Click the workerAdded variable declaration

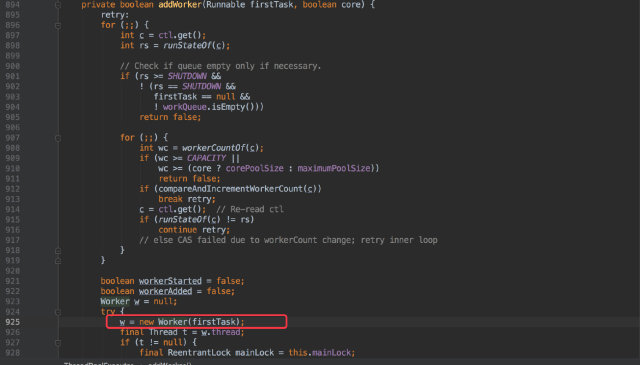(x=165, y=291)
